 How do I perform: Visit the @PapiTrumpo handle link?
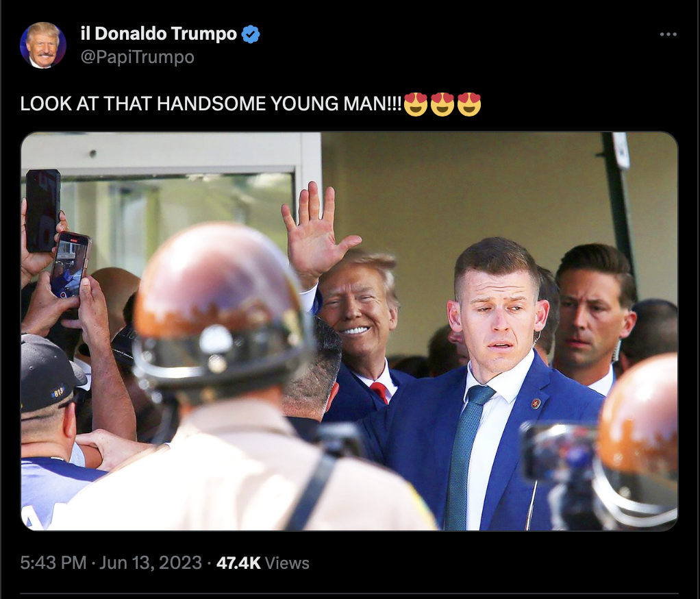click(x=138, y=57)
